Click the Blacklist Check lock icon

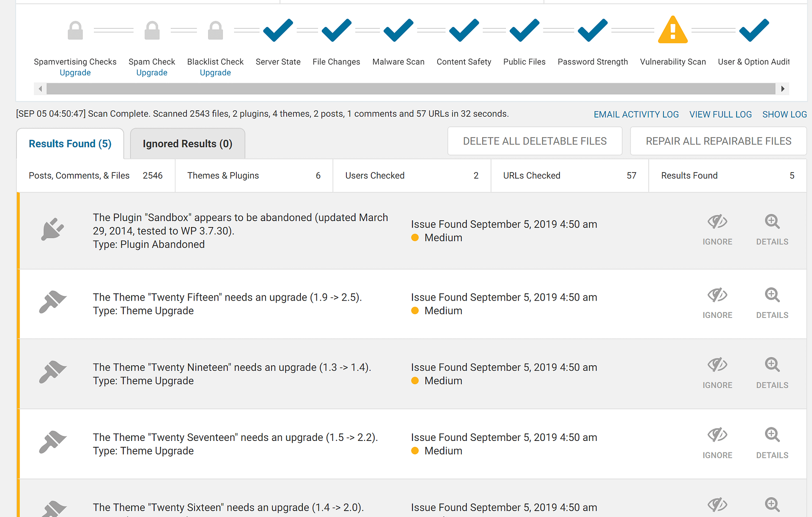215,30
